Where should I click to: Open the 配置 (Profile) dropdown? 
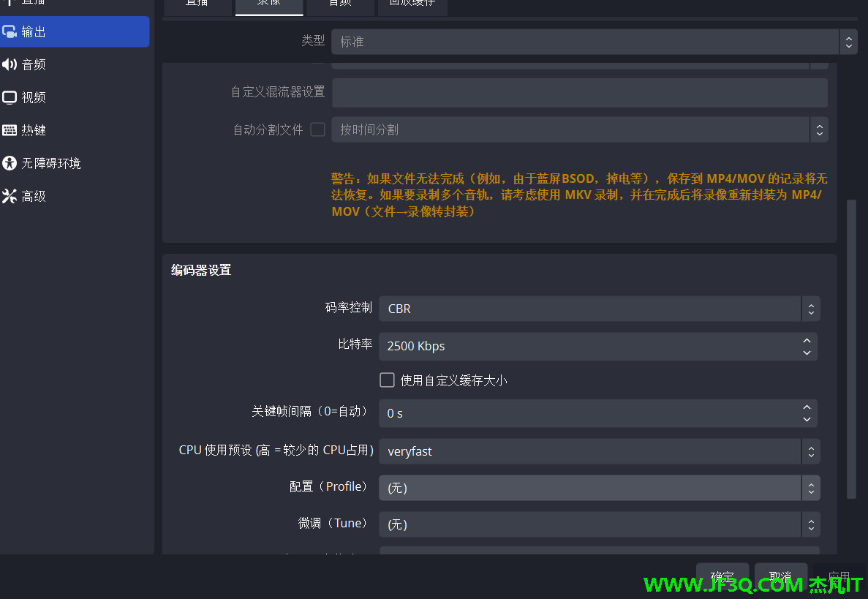coord(598,488)
